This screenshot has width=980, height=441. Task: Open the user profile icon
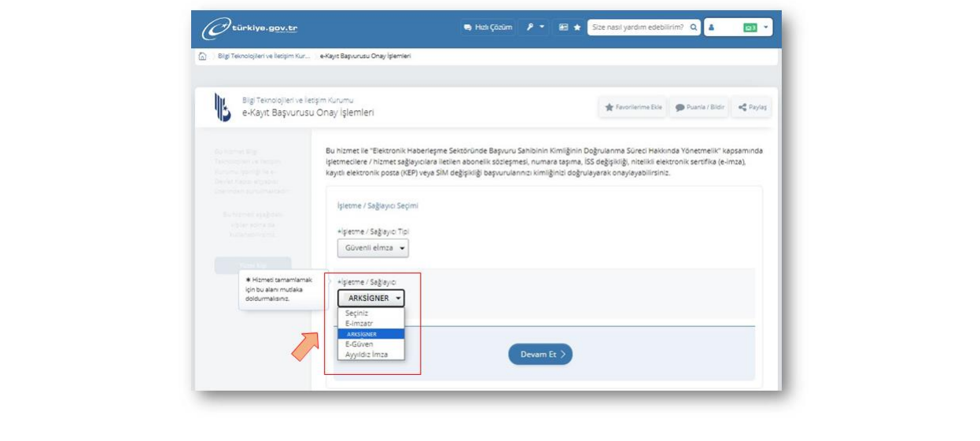[x=712, y=28]
